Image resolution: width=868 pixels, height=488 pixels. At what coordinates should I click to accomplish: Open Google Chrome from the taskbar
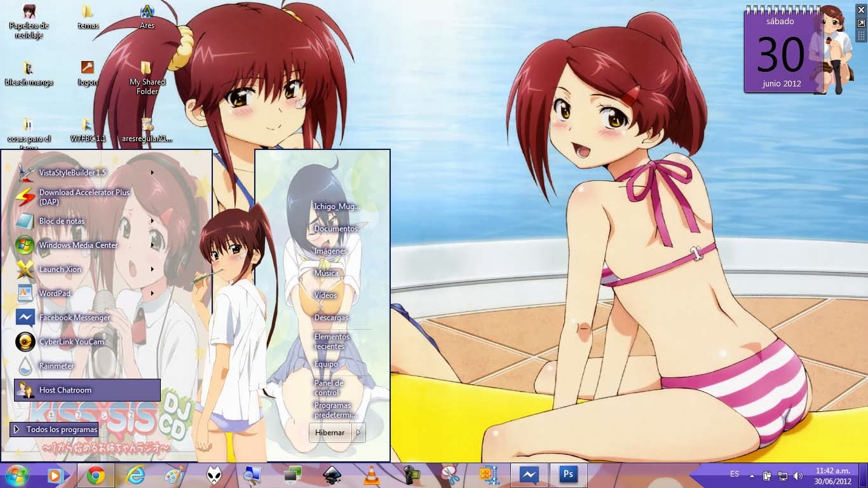(x=97, y=475)
